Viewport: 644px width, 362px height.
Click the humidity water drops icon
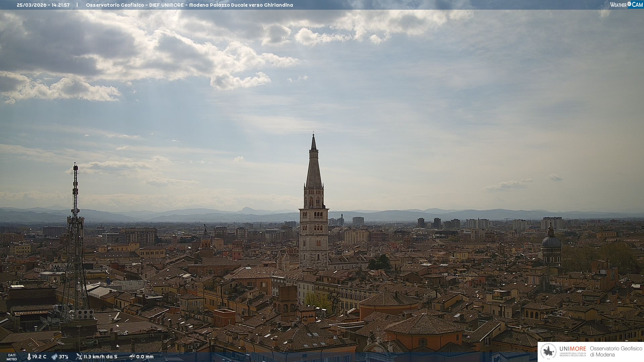[54, 357]
